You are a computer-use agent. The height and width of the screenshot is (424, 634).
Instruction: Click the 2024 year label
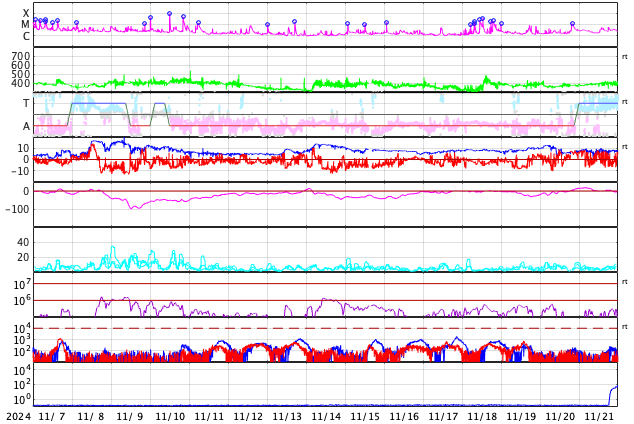18,416
